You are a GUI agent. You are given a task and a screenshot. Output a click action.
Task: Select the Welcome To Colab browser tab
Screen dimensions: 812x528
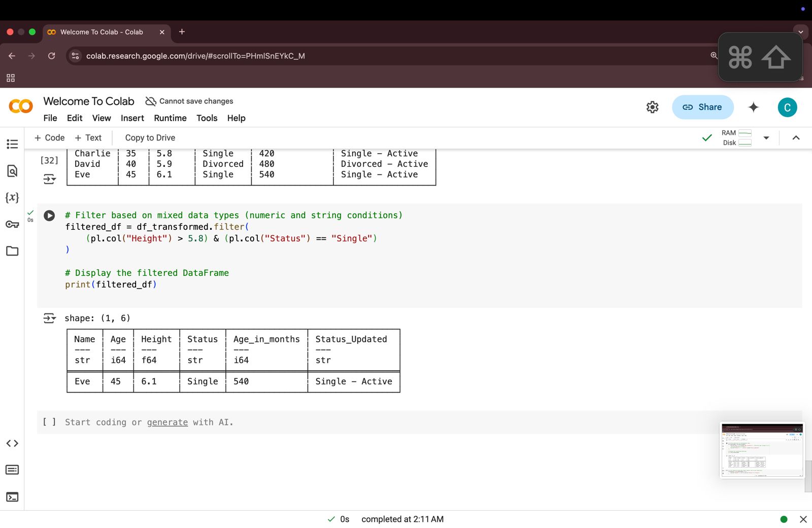106,32
